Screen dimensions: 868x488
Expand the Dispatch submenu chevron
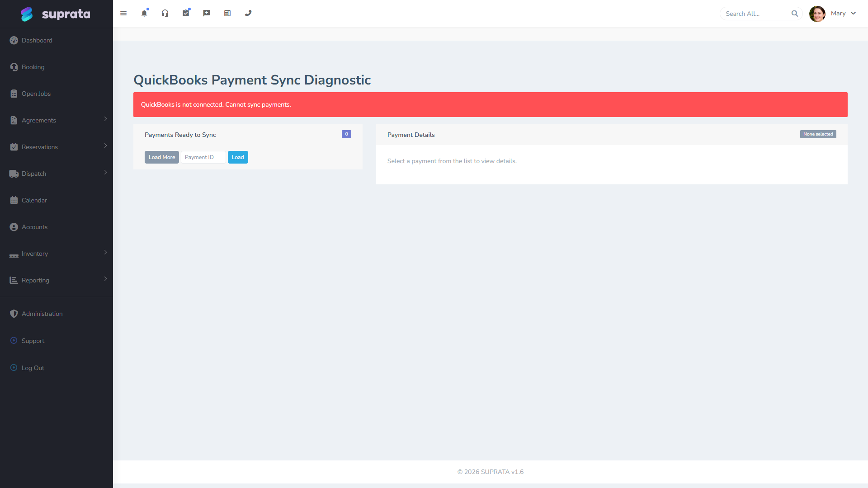[x=105, y=172]
